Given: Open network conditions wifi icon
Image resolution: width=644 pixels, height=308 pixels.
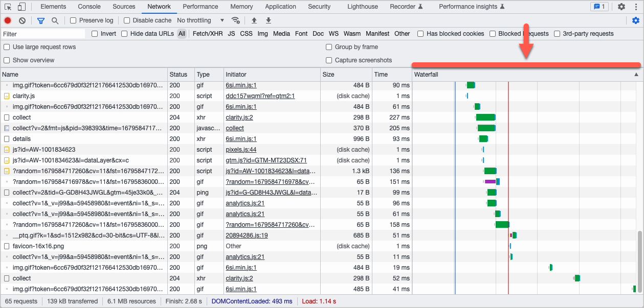Looking at the screenshot, I should (236, 20).
